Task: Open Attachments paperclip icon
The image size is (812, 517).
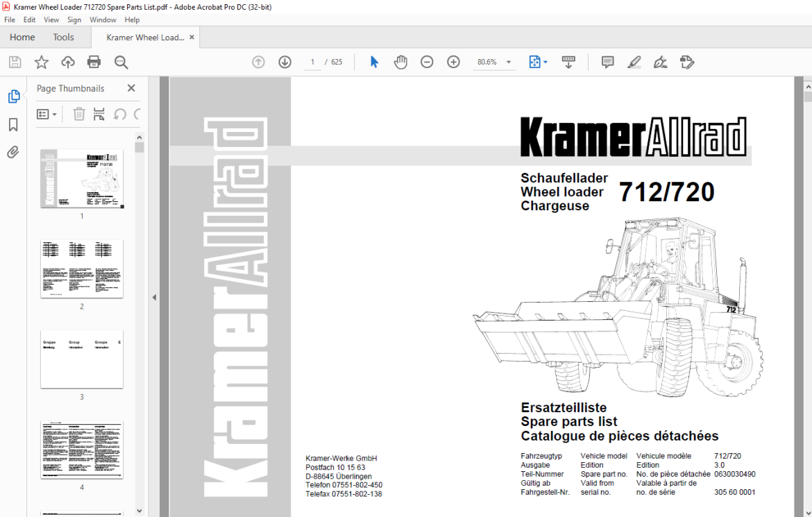Action: 13,152
